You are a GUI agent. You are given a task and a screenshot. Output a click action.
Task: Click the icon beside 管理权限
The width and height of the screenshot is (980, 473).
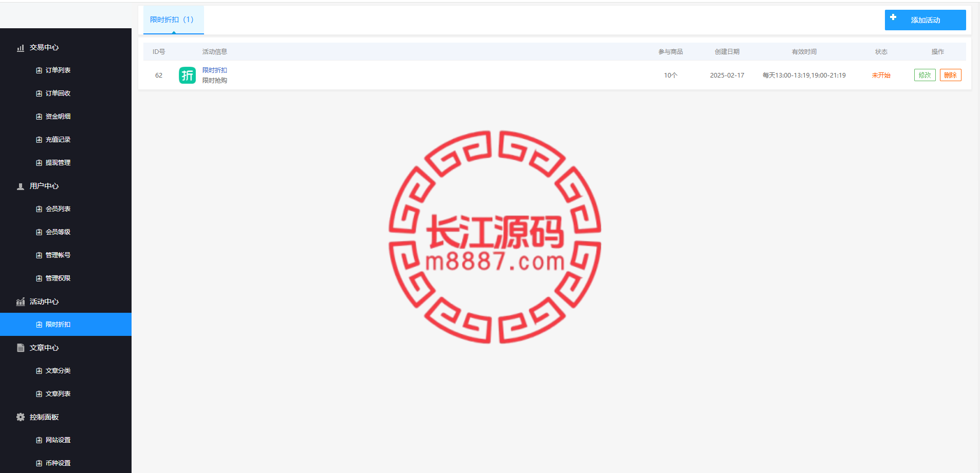(39, 278)
